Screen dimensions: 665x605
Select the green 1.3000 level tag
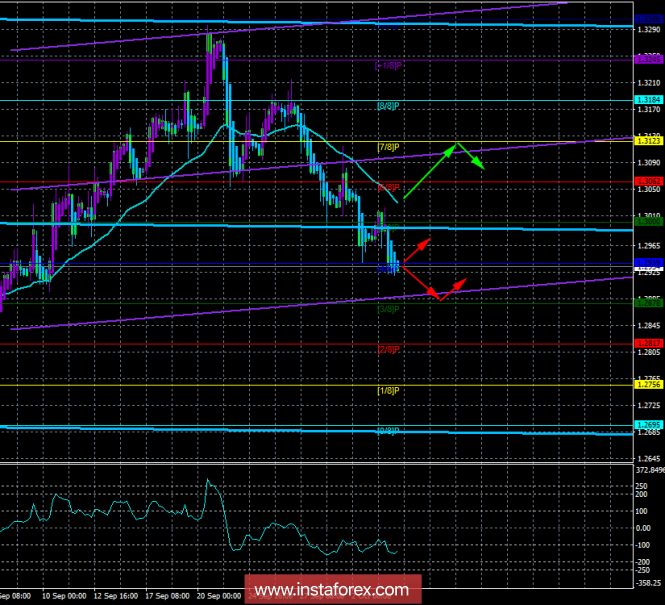(x=649, y=222)
